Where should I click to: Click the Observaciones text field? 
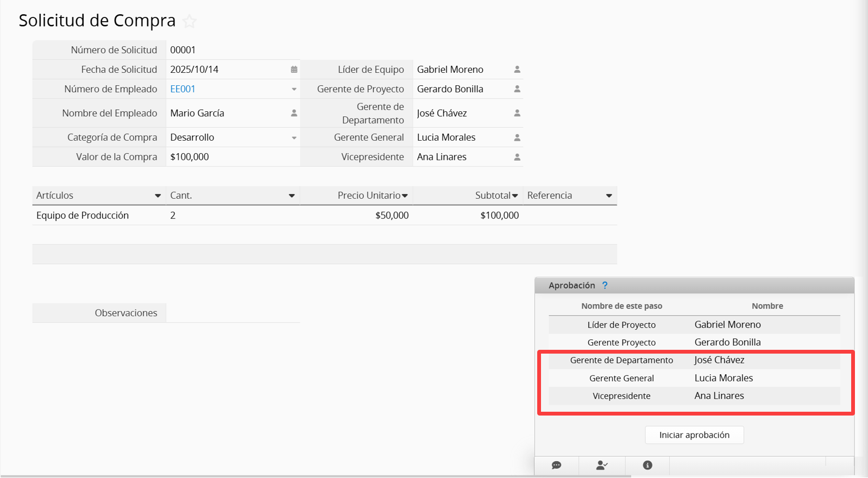[232, 313]
